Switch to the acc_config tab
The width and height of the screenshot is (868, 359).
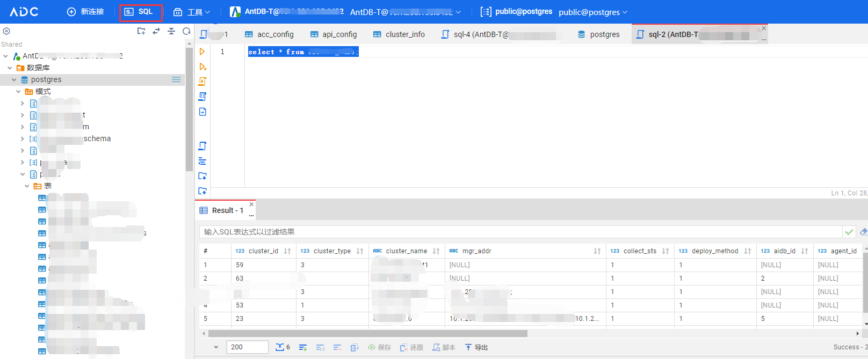click(x=269, y=34)
